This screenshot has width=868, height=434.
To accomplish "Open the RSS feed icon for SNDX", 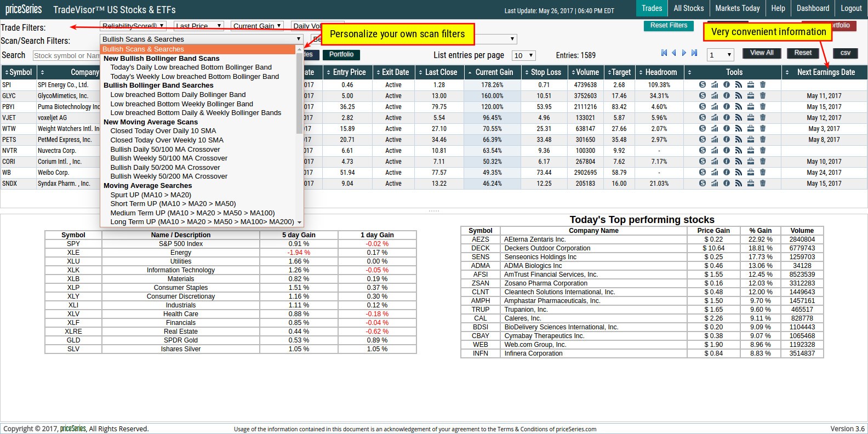I will [x=739, y=184].
